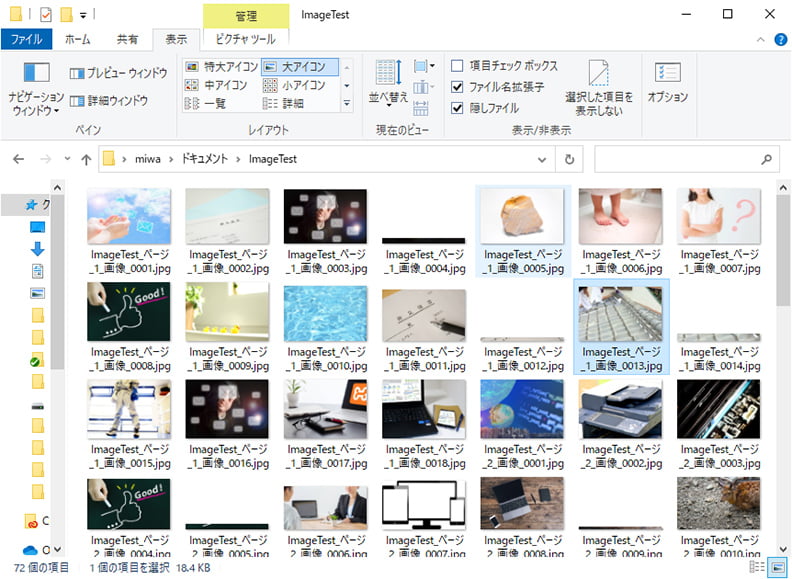
Task: Switch to the ホーム ribbon tab
Action: [x=77, y=39]
